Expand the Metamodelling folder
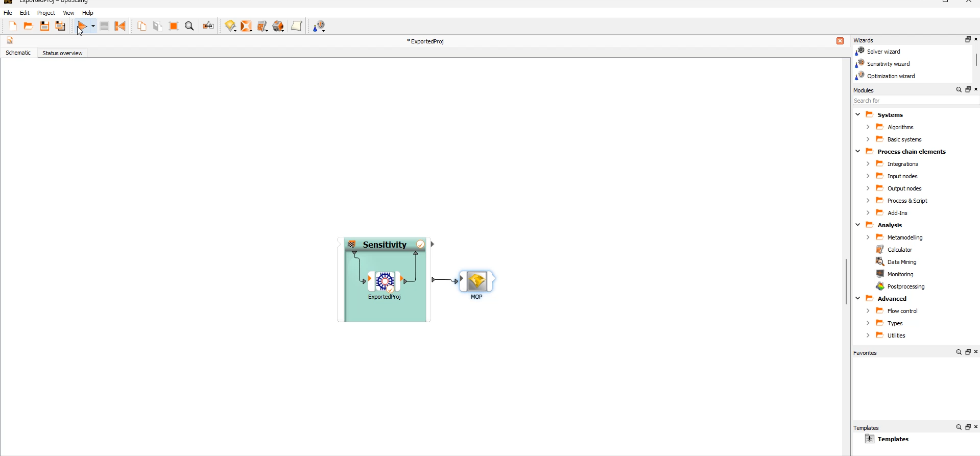The width and height of the screenshot is (980, 456). click(x=868, y=237)
